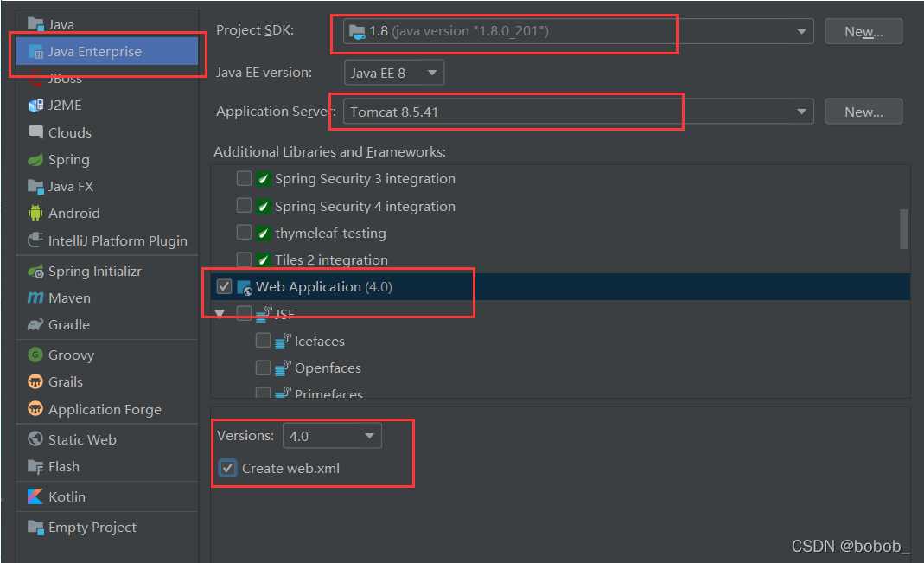The image size is (924, 563).
Task: Click the Web Application framework icon
Action: pos(244,287)
